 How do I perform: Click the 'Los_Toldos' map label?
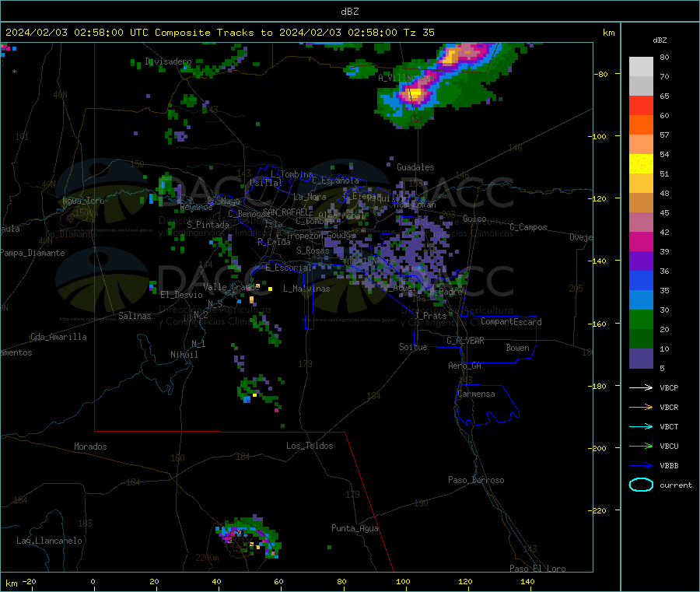tap(310, 446)
